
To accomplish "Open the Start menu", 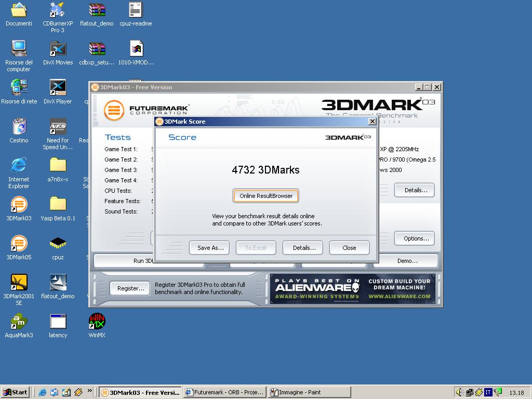I will (x=16, y=392).
